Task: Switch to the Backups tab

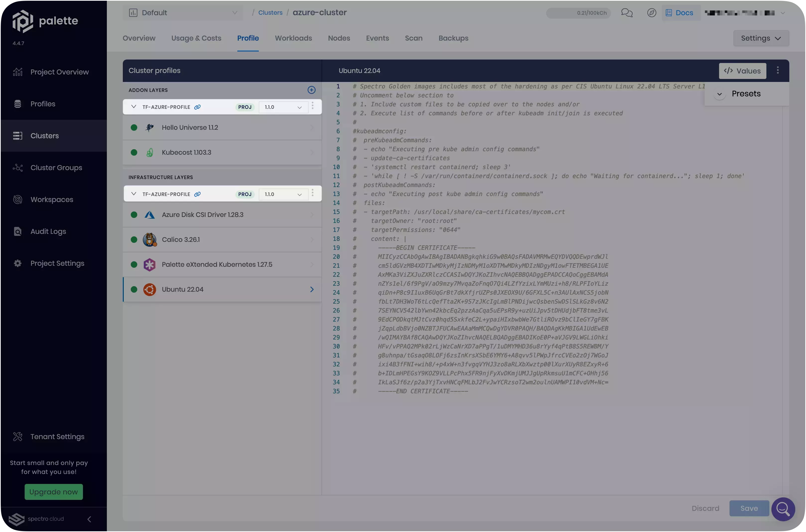Action: tap(453, 38)
